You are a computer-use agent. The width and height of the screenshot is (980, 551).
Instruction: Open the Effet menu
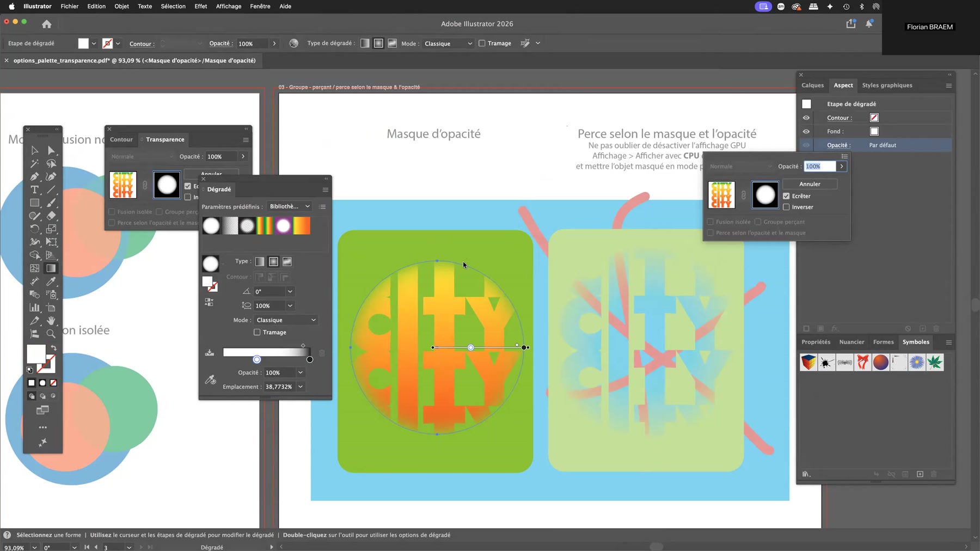tap(200, 7)
